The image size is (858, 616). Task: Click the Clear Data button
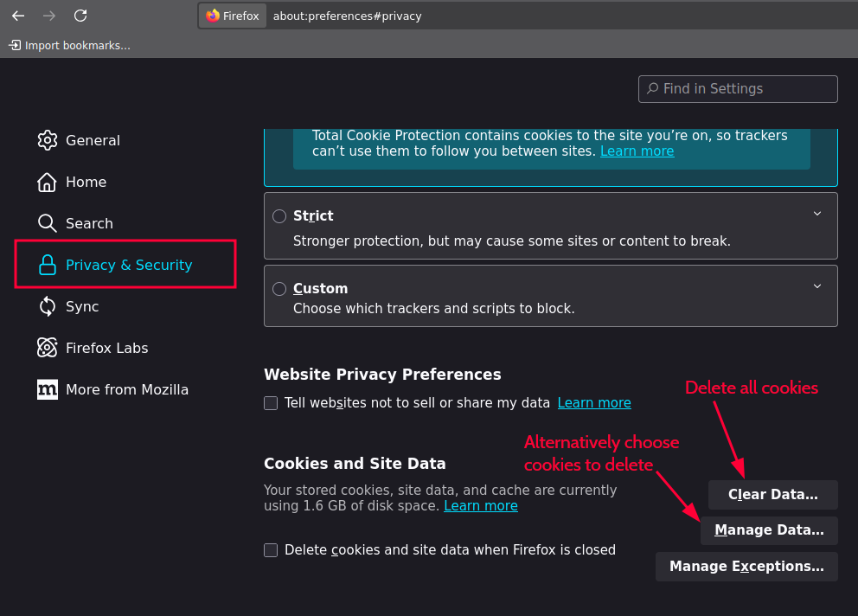pyautogui.click(x=772, y=495)
